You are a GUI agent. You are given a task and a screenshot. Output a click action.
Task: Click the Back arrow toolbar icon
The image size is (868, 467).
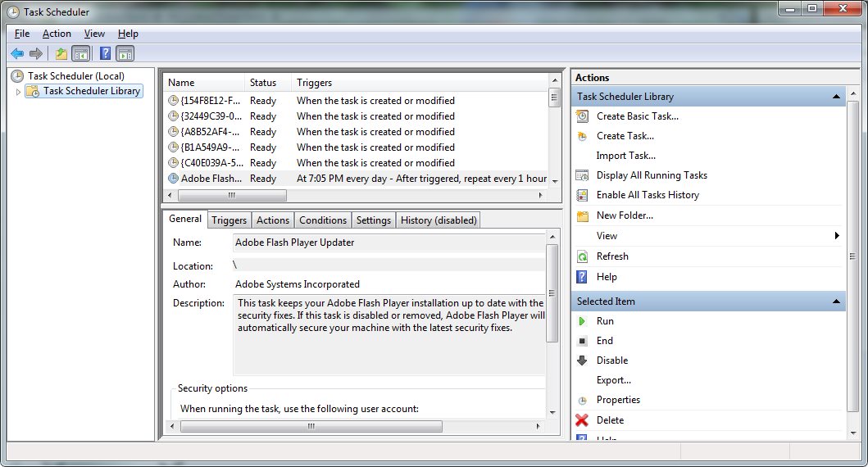point(17,54)
